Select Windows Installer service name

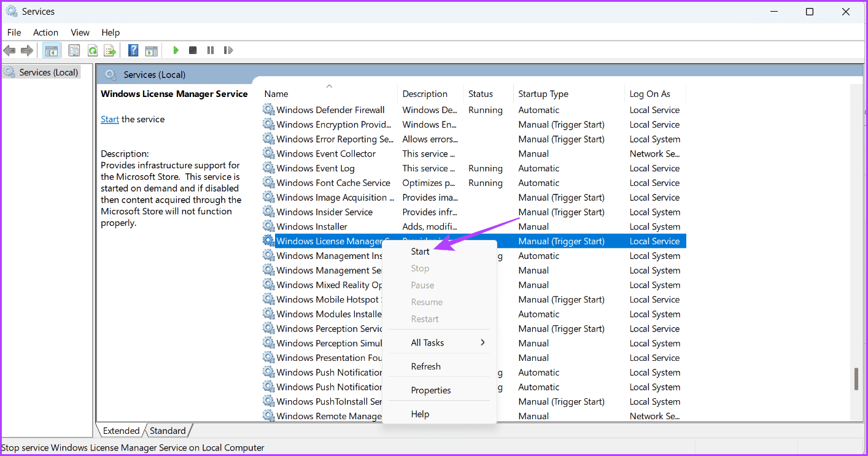[312, 226]
